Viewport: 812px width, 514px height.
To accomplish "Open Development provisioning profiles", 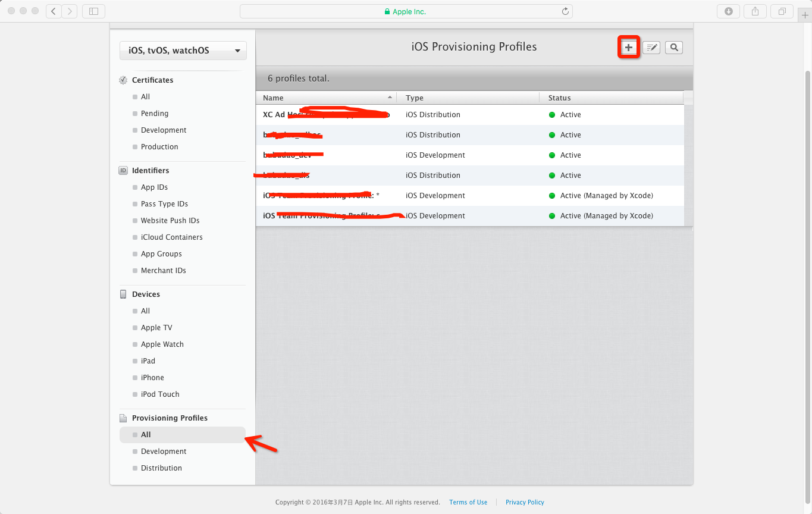I will tap(164, 452).
